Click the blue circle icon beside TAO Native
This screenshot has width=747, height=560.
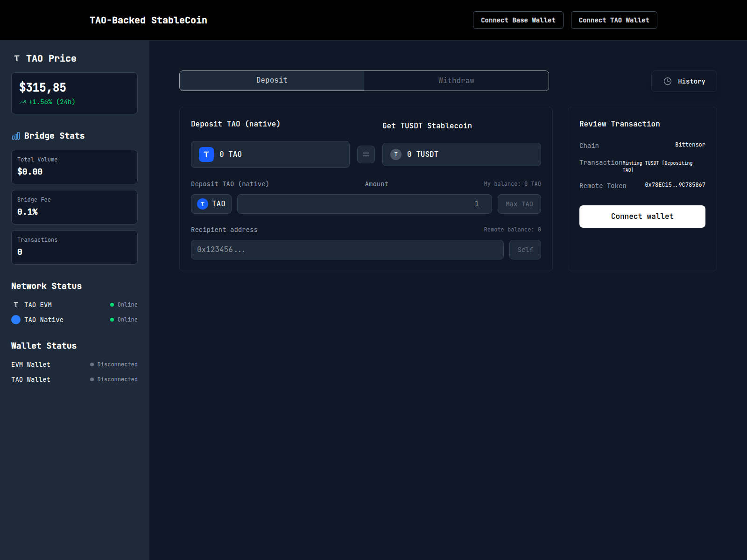tap(16, 320)
